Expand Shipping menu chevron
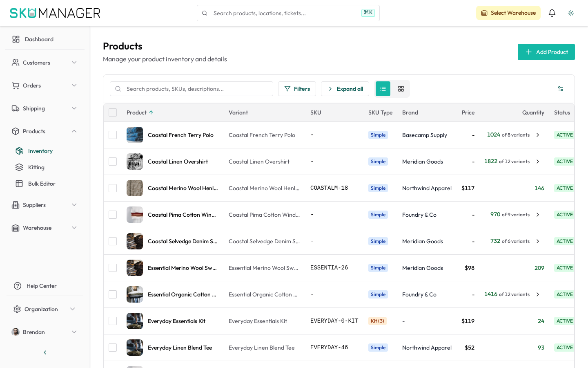The image size is (588, 368). (74, 108)
